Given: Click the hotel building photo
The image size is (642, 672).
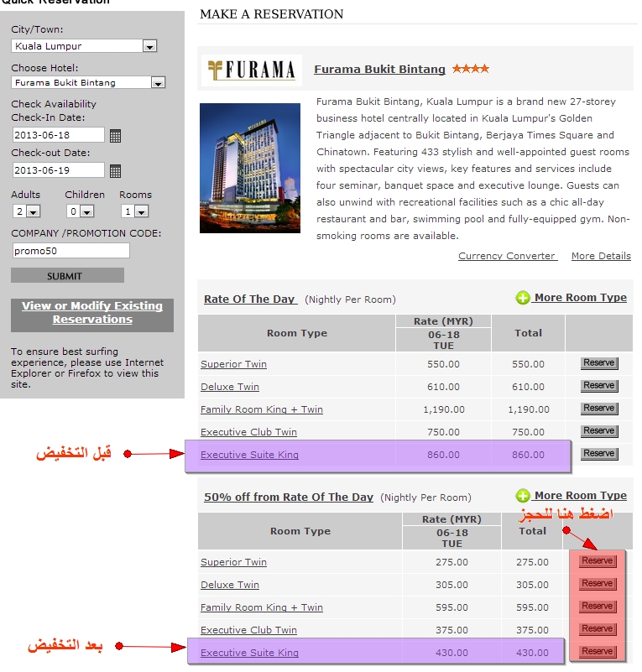Looking at the screenshot, I should [250, 168].
